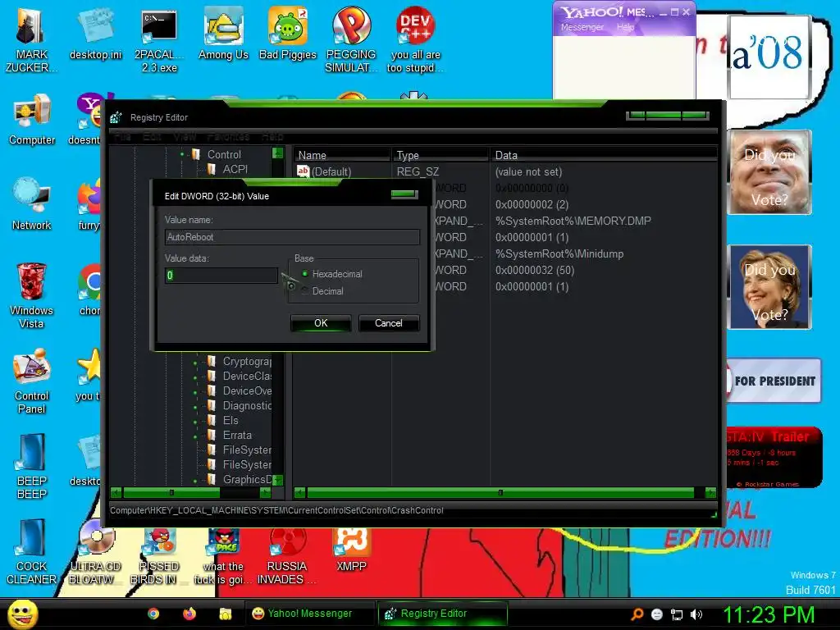Select the '0x00000032 (50)' data cell
Screen dimensions: 840x630
tap(535, 270)
